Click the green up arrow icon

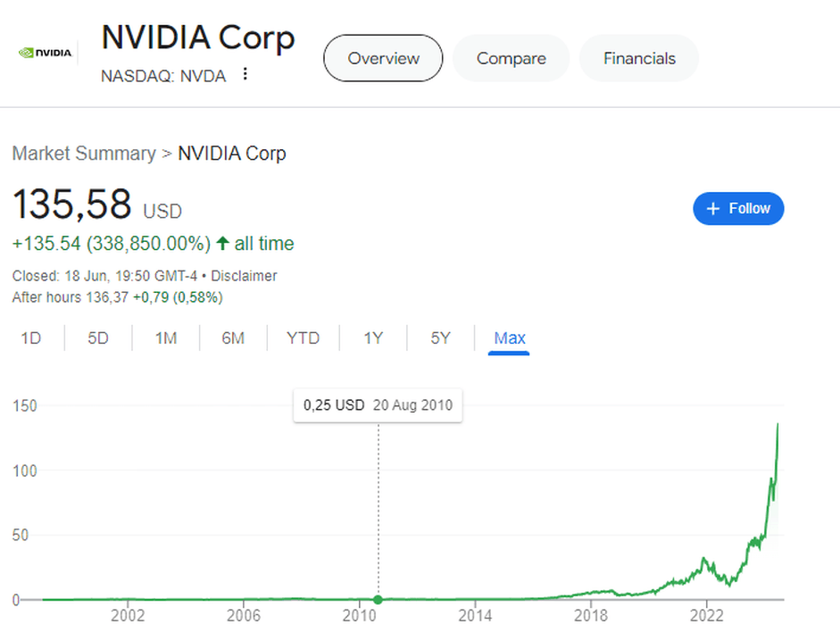coord(222,243)
